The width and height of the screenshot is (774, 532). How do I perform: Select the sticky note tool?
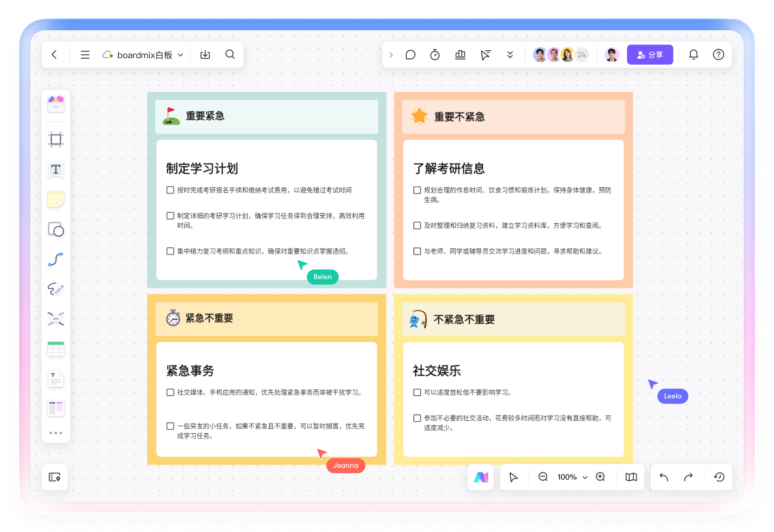(56, 199)
